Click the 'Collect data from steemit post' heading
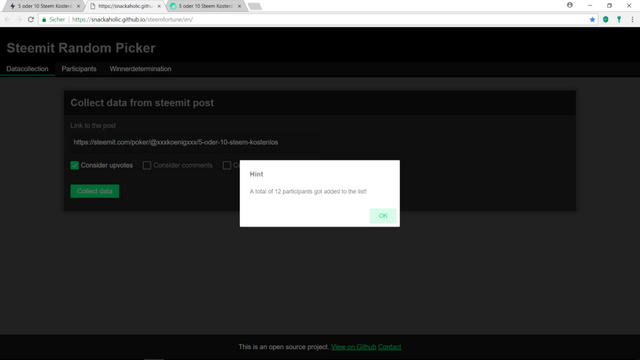The height and width of the screenshot is (360, 640). (x=142, y=103)
